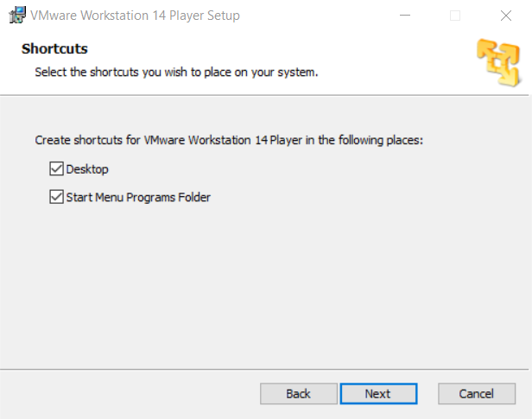Click the empty footer area left of the Back button
The height and width of the screenshot is (419, 532).
pyautogui.click(x=129, y=394)
